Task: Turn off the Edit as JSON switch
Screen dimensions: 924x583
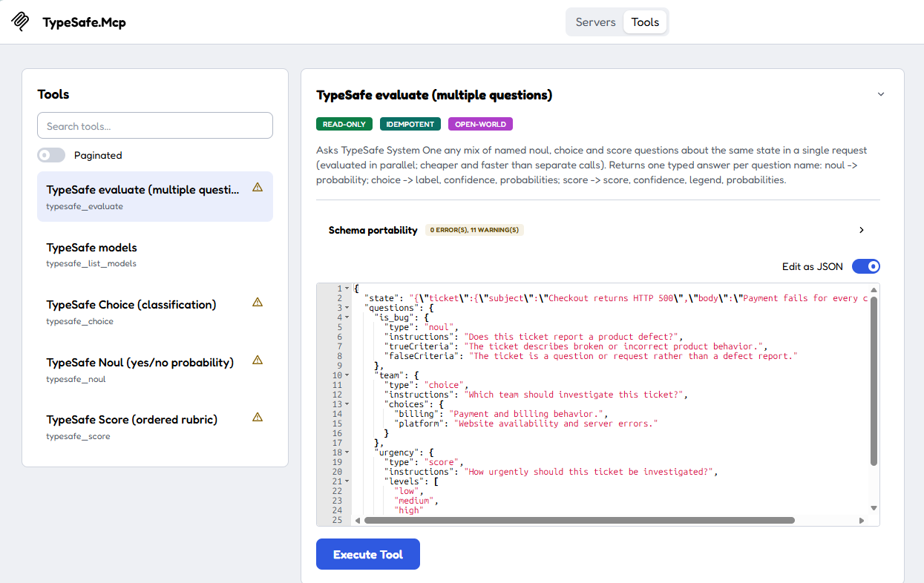Action: click(x=866, y=266)
